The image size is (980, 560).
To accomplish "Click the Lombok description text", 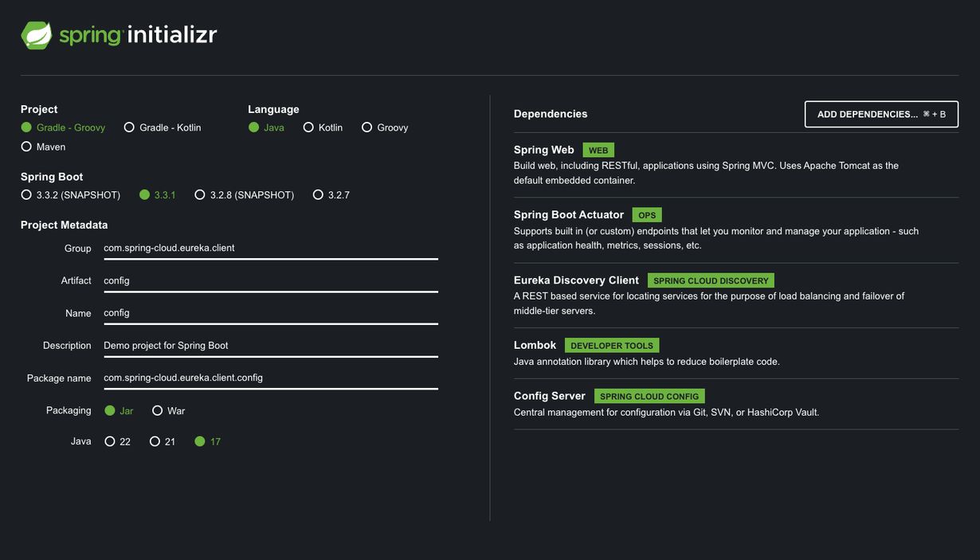I will 647,362.
